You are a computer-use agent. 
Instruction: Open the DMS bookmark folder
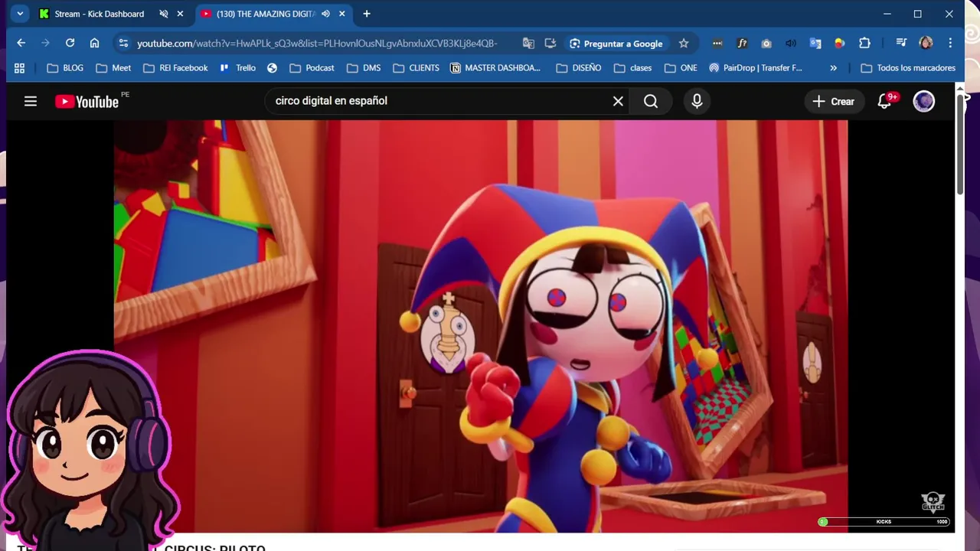pos(364,68)
